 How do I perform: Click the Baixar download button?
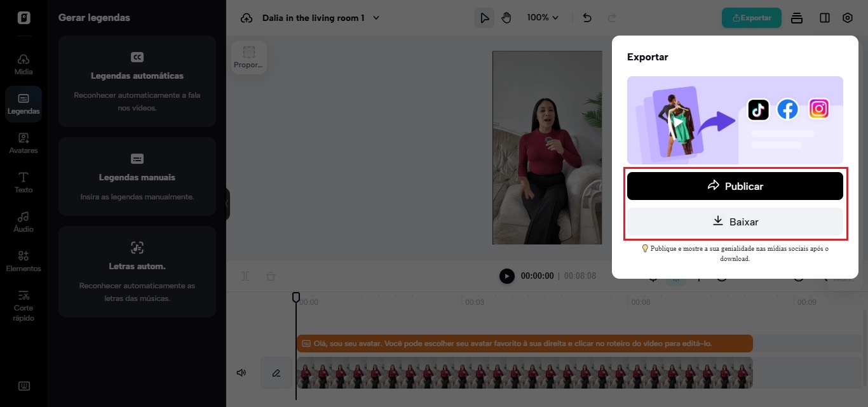[x=735, y=222]
